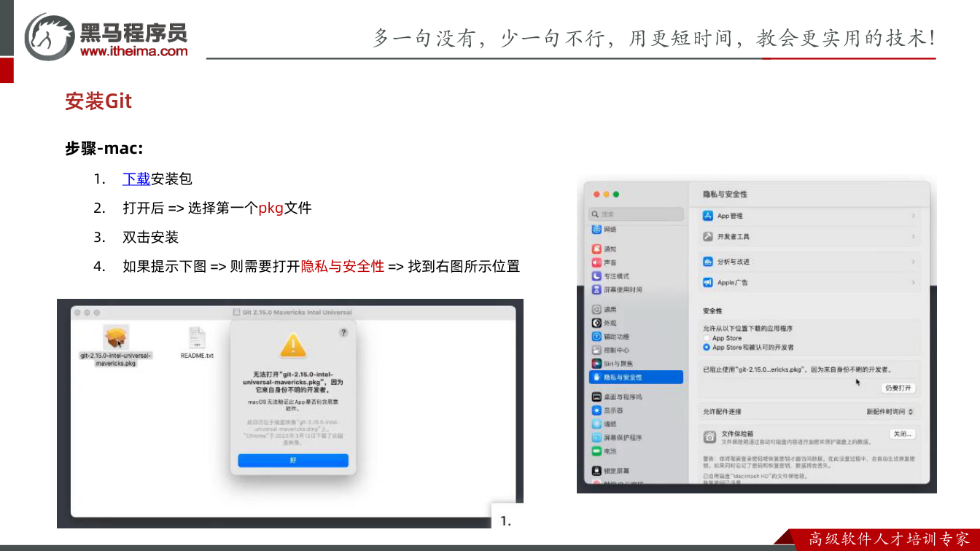Viewport: 980px width, 551px height.
Task: Open the 屏幕保护程序 icon in sidebar
Action: tap(596, 438)
